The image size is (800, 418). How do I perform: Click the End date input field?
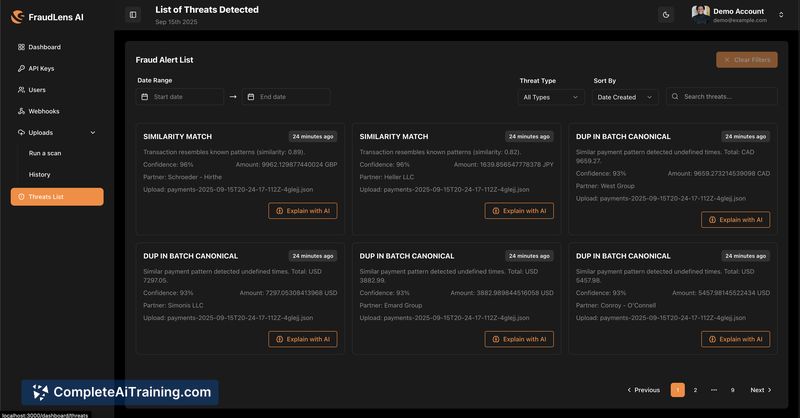[286, 97]
